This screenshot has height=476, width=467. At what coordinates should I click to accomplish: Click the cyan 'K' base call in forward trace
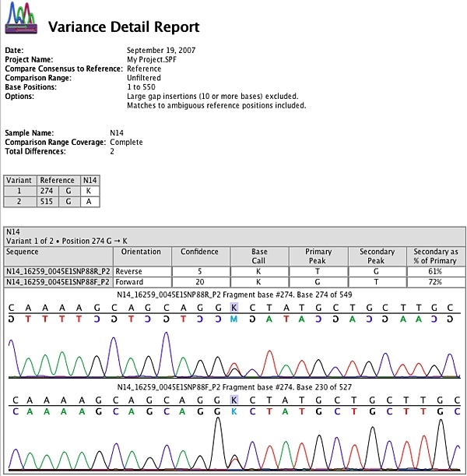[233, 411]
